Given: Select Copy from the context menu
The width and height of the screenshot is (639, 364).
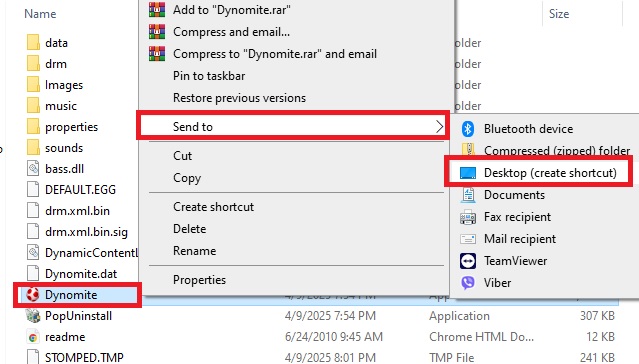Looking at the screenshot, I should coord(187,178).
